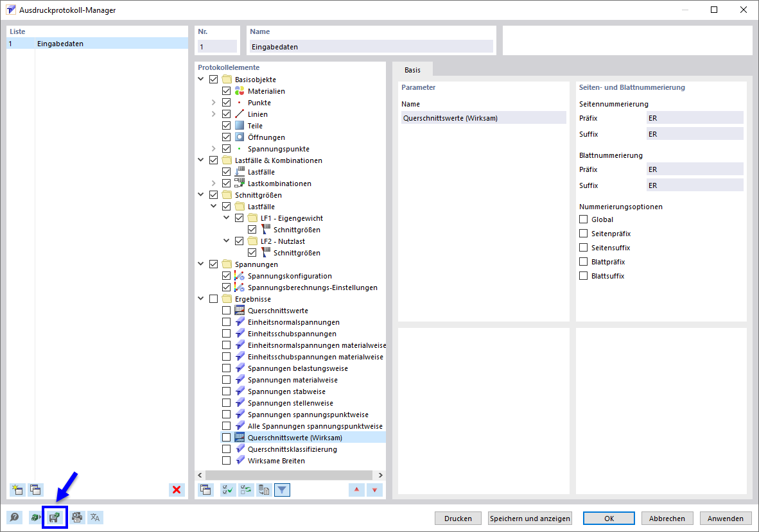Click the Anwenden button

[x=725, y=518]
